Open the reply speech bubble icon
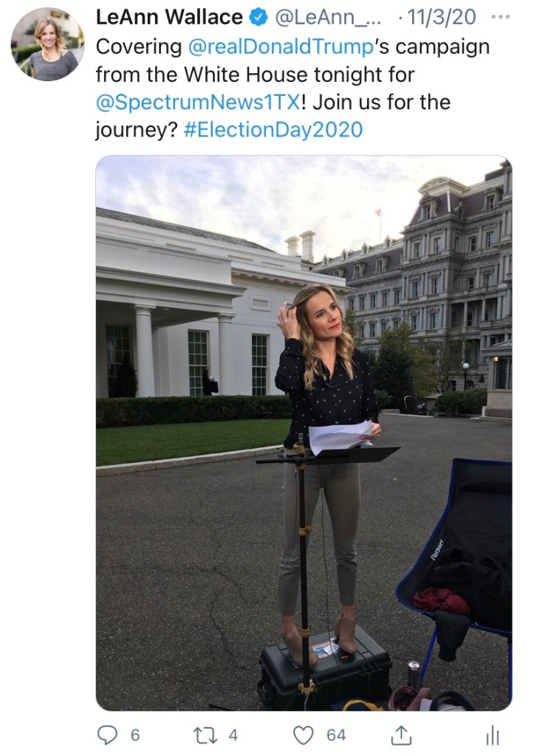This screenshot has height=756, width=537. point(108,734)
